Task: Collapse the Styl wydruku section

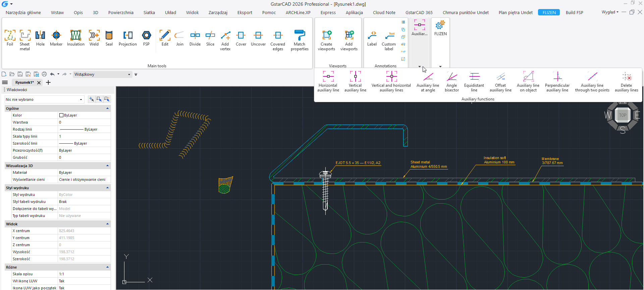Action: coord(107,188)
